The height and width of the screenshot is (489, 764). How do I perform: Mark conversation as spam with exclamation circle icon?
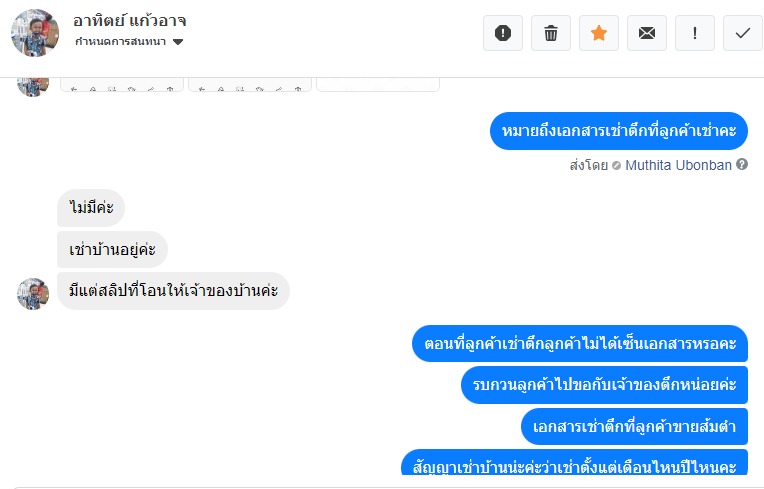tap(503, 33)
